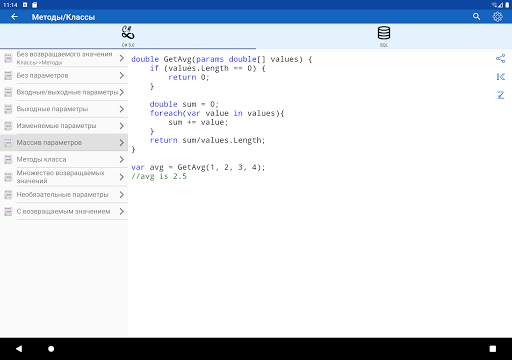Click code line 'var avg = GetAvg(1, 2, 3, 4);'
Image resolution: width=512 pixels, height=360 pixels.
(198, 167)
